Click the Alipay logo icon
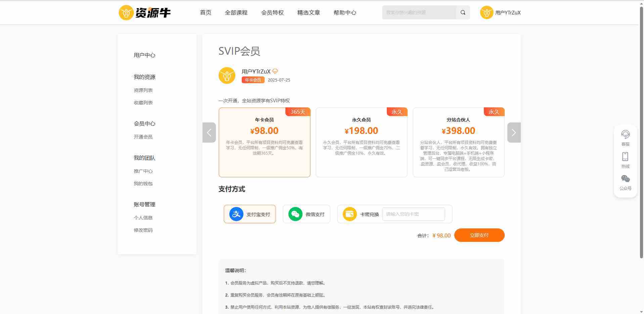 [x=236, y=214]
